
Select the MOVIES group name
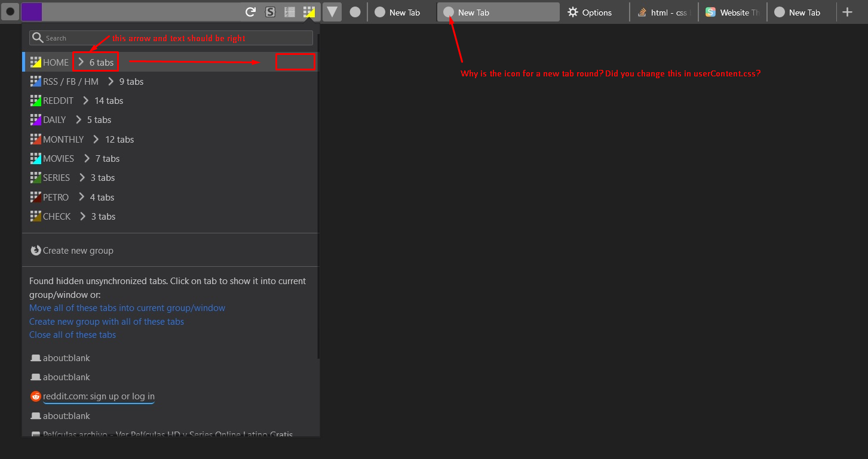point(59,158)
